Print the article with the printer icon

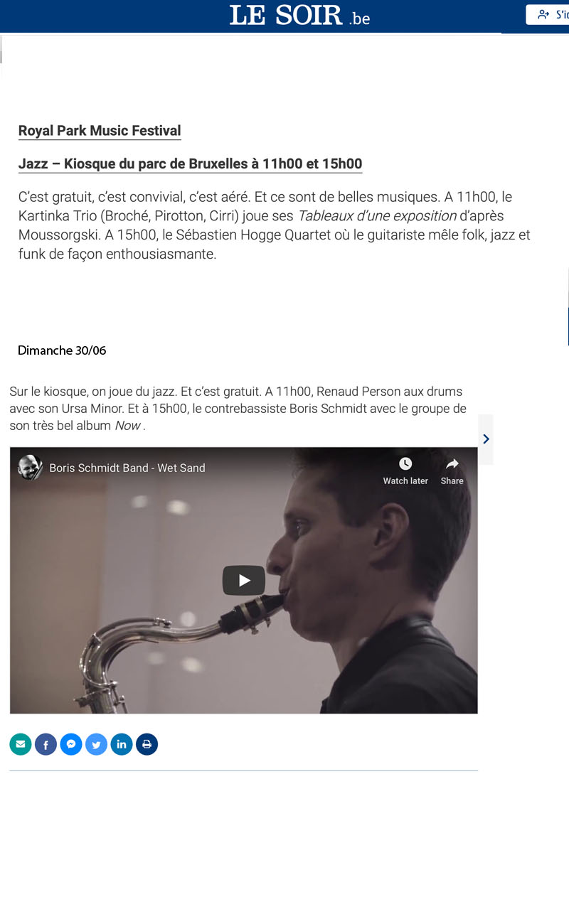[147, 744]
